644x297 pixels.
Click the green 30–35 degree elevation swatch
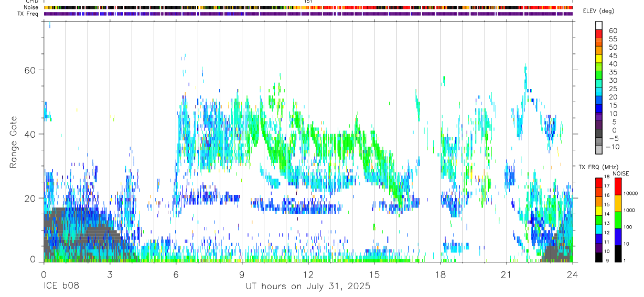click(x=599, y=76)
